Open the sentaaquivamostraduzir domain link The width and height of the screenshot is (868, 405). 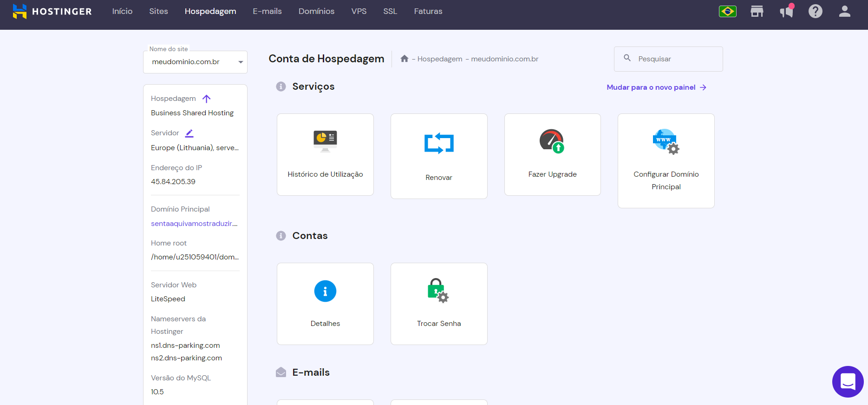pos(194,224)
